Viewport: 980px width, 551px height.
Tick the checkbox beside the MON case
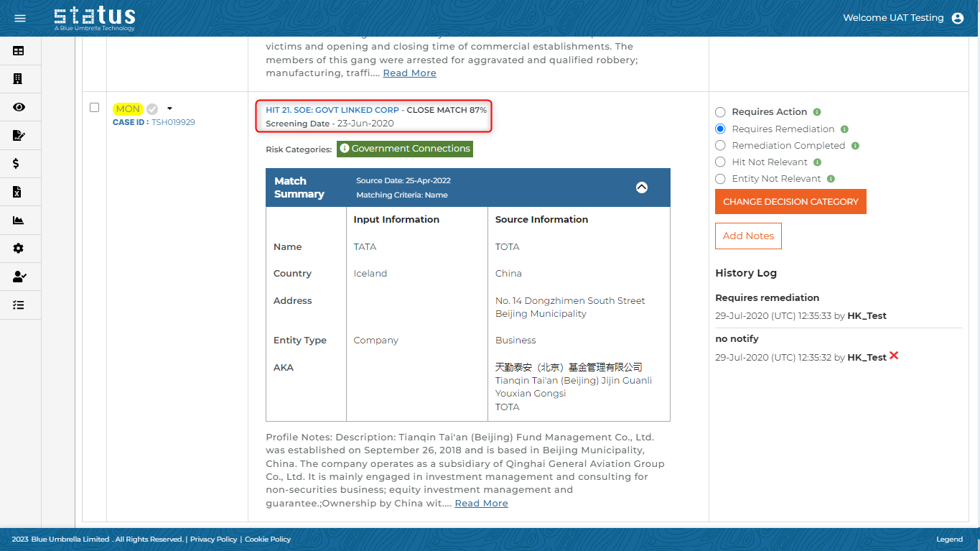[94, 108]
